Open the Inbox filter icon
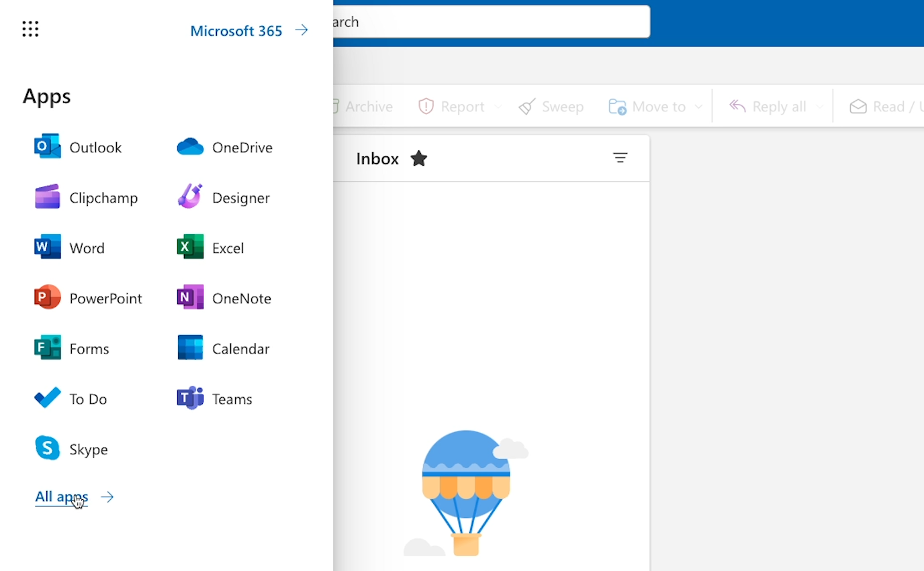Screen dimensions: 924x571 [x=620, y=158]
